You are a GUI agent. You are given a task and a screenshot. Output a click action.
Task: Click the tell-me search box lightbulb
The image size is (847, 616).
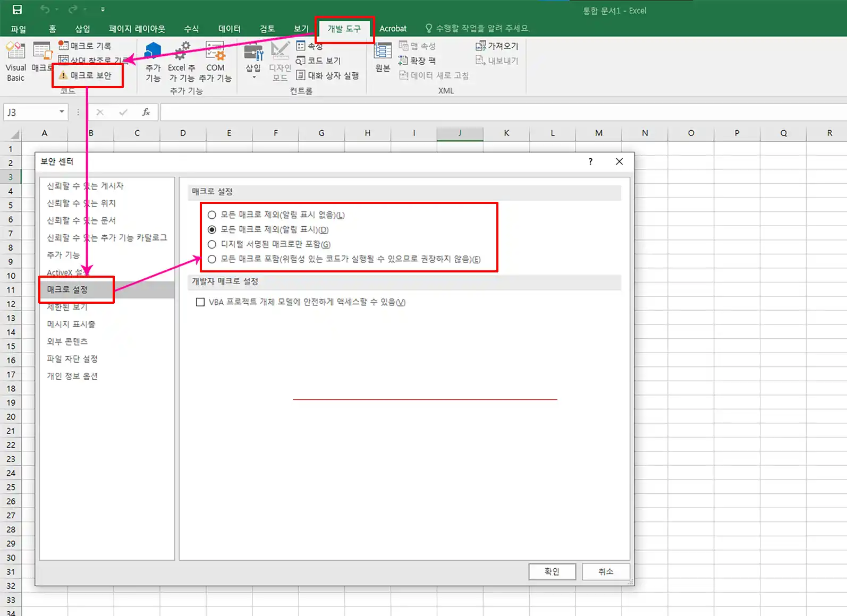tap(429, 28)
